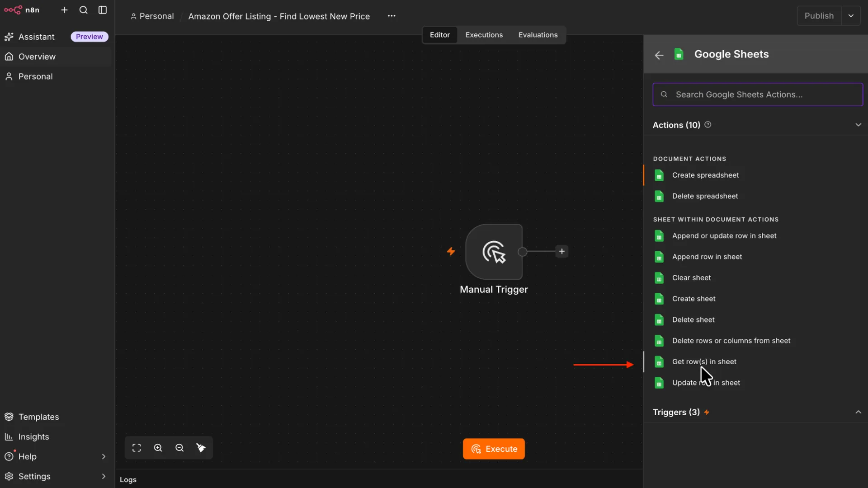Create new item with plus icon
Image resolution: width=868 pixels, height=488 pixels.
tap(64, 10)
